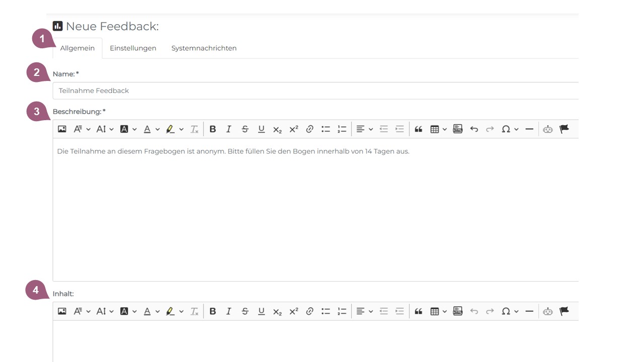Undo the last change in Beschreibung editor

[473, 129]
